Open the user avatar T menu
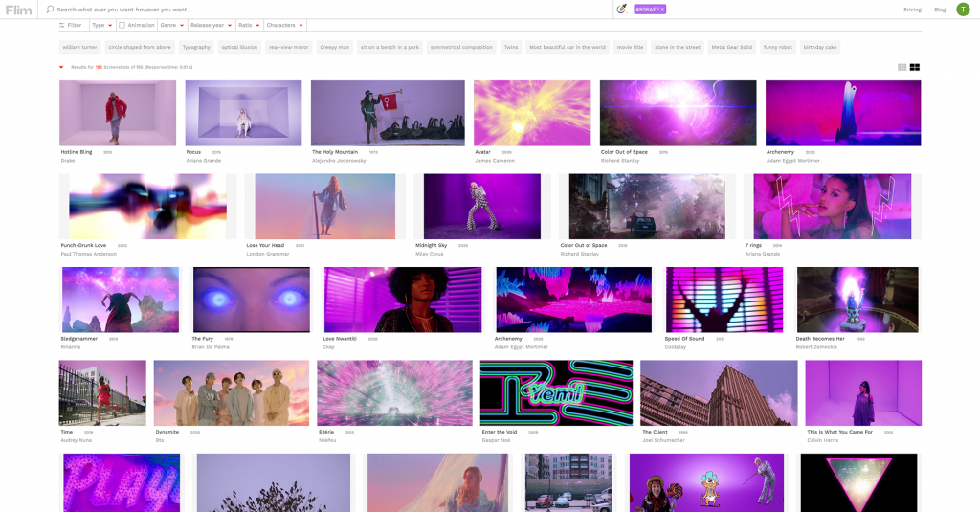Screen dimensions: 980x512 point(963,10)
